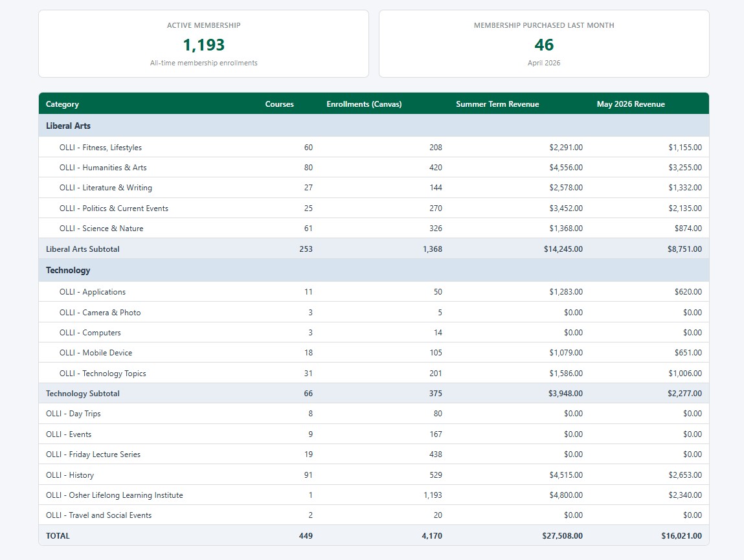
Task: Click the Enrollments (Canvas) column header
Action: (x=364, y=104)
